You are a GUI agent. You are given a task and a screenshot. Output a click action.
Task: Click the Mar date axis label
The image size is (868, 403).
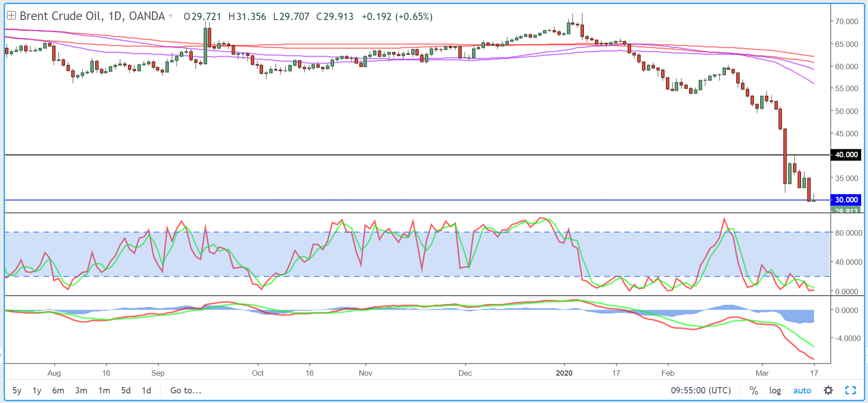click(762, 373)
